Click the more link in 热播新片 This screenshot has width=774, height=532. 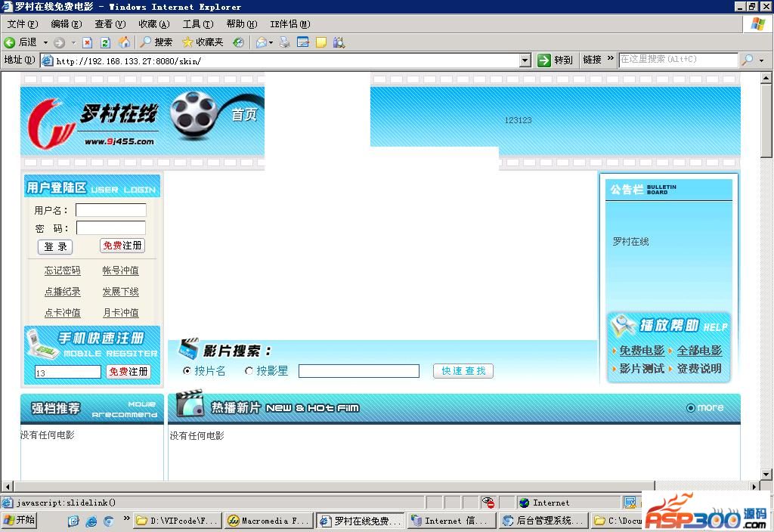[x=705, y=407]
